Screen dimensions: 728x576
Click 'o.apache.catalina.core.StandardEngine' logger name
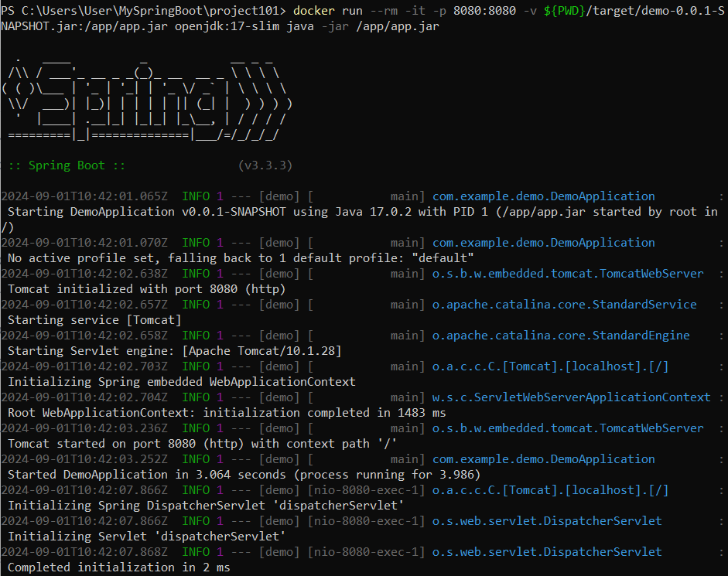[x=561, y=336]
